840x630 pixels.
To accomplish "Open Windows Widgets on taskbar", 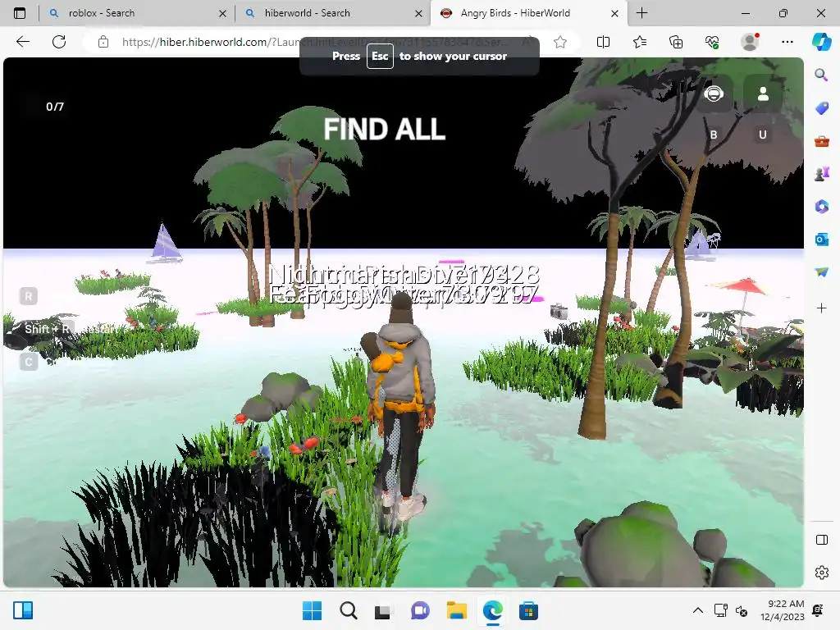I will [23, 610].
